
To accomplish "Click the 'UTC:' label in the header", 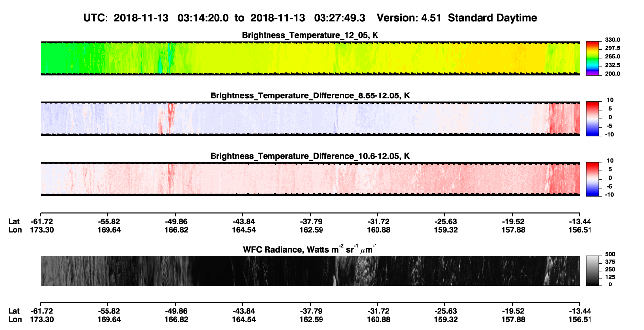I will (x=97, y=18).
